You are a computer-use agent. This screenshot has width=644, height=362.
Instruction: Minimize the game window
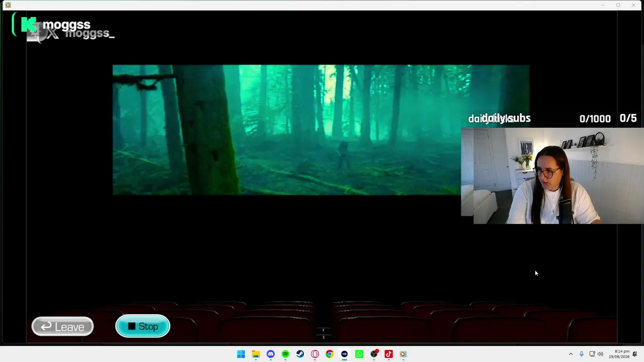pos(603,5)
